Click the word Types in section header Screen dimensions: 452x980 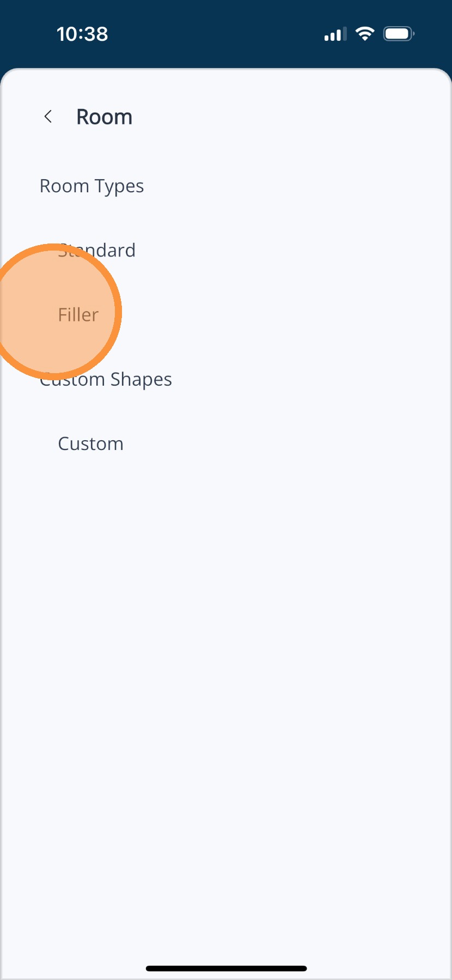pyautogui.click(x=119, y=186)
